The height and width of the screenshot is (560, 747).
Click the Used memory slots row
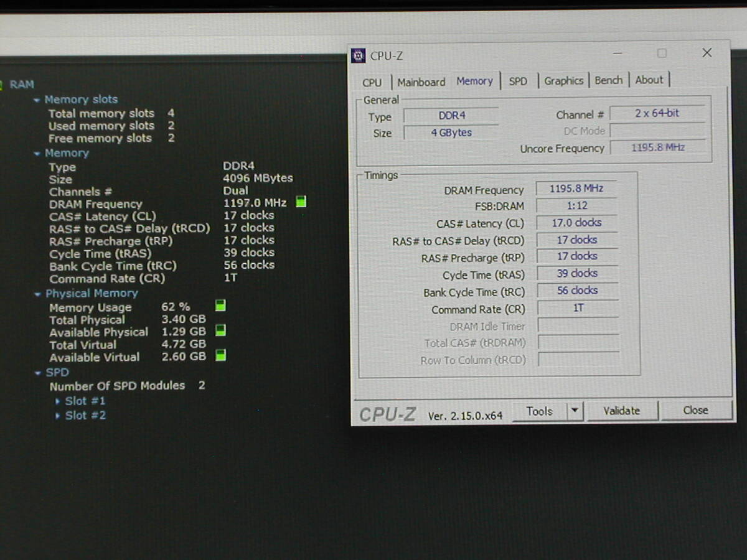click(111, 126)
